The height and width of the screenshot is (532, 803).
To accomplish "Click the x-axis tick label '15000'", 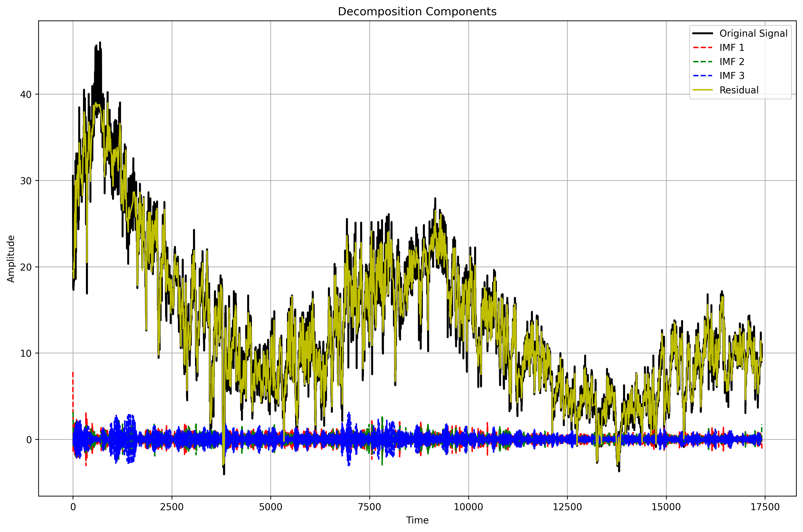I will point(666,507).
